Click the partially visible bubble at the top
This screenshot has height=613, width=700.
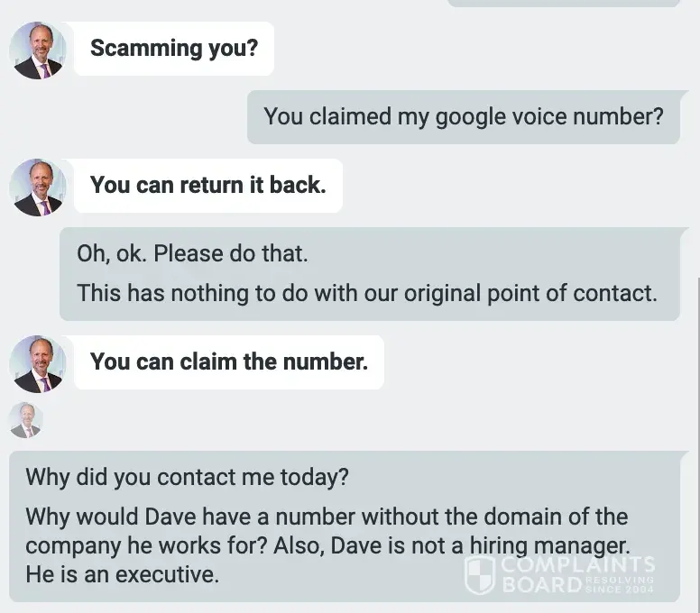click(x=563, y=3)
